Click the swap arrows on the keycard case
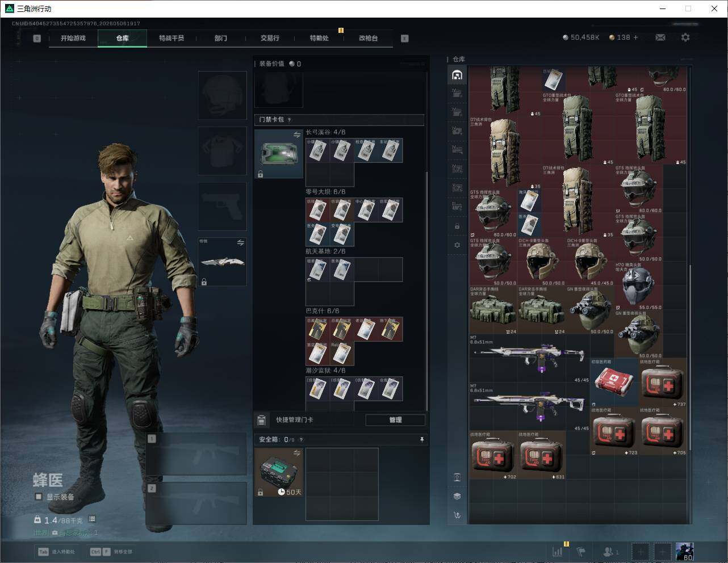The width and height of the screenshot is (728, 563). [297, 135]
